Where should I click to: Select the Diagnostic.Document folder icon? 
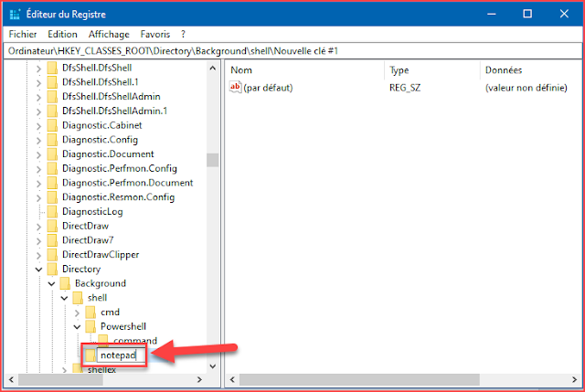52,154
